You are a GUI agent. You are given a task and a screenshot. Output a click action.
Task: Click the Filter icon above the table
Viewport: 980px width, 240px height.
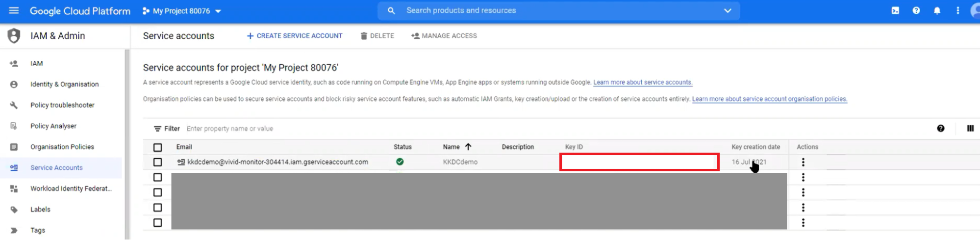pos(157,129)
